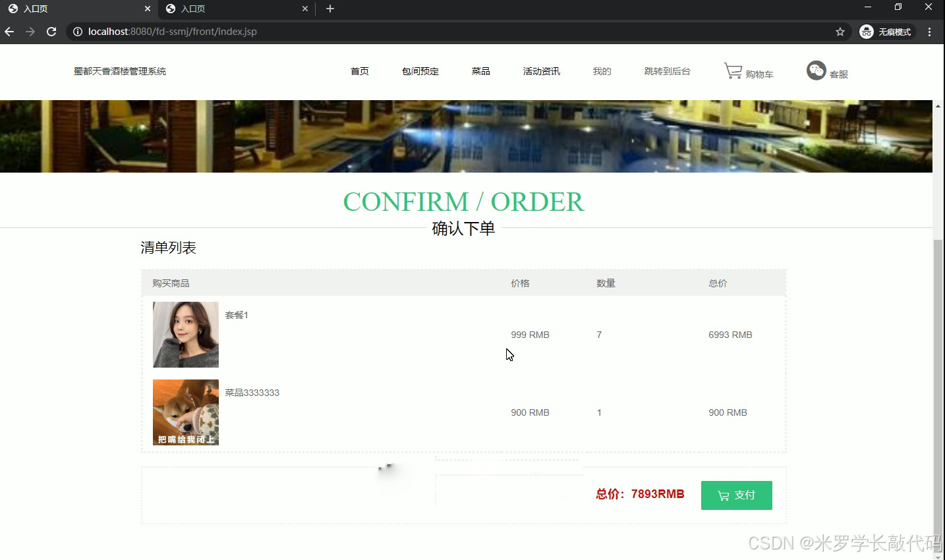Viewport: 945px width, 560px height.
Task: Click the 清单列表 heading
Action: [x=169, y=248]
